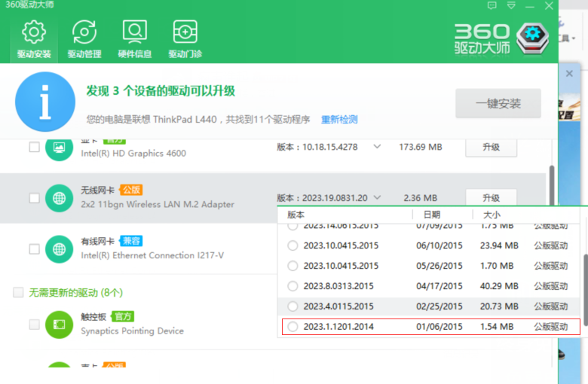Close the side panel behind the window
588x384 pixels.
(569, 74)
